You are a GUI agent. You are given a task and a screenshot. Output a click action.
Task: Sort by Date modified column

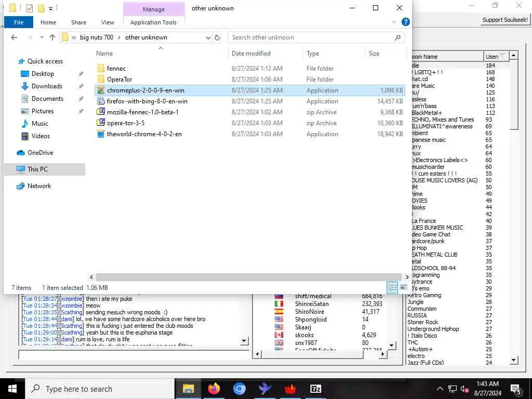click(251, 54)
